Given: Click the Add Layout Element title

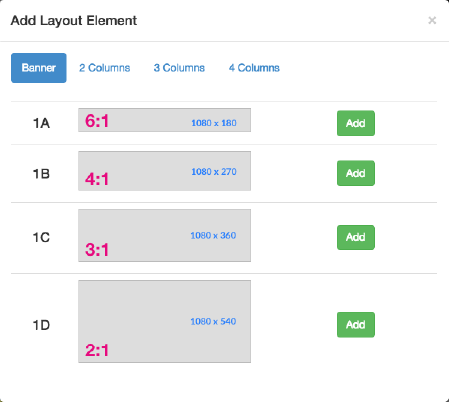Looking at the screenshot, I should point(74,21).
